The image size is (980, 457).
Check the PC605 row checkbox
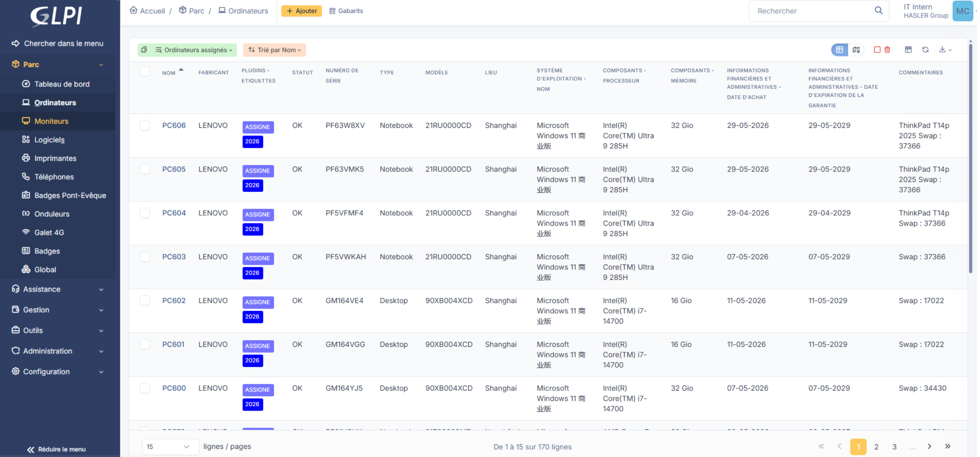(144, 169)
